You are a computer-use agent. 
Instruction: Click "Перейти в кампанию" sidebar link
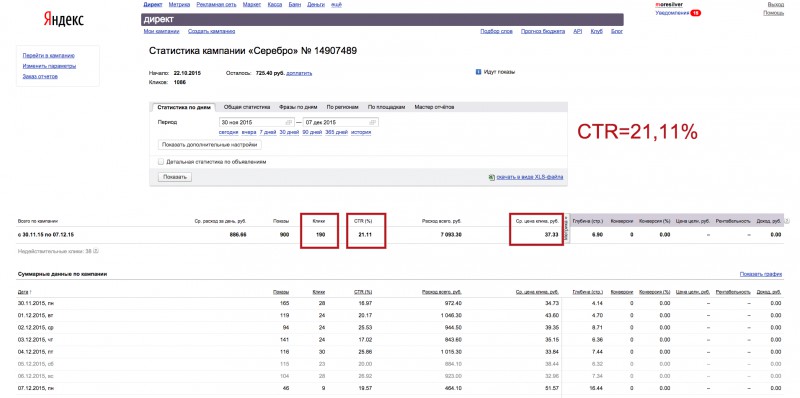click(x=49, y=56)
